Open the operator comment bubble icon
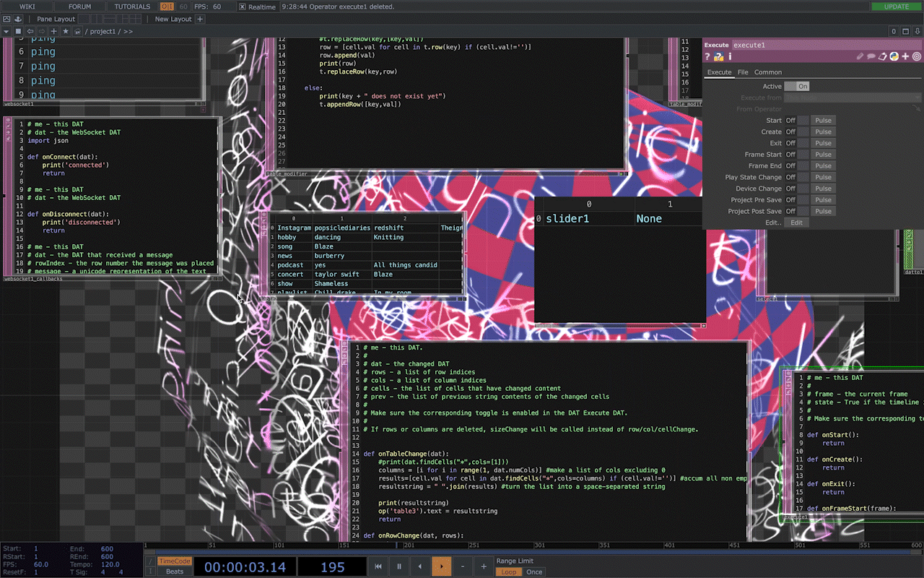Viewport: 924px width, 578px height. (x=871, y=56)
